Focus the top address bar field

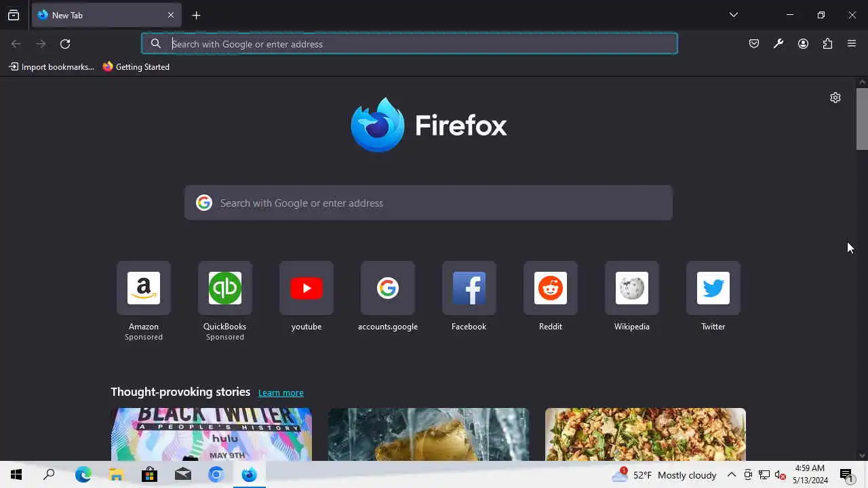410,44
